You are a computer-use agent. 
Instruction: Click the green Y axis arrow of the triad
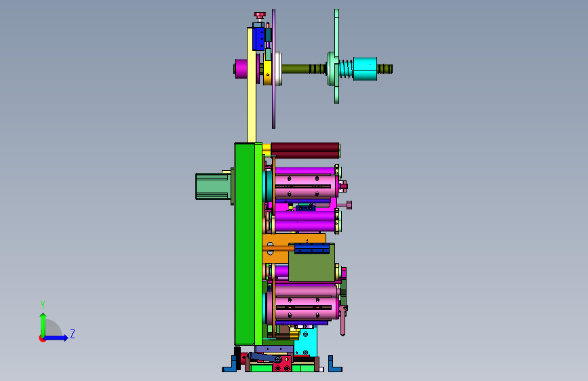point(43,325)
